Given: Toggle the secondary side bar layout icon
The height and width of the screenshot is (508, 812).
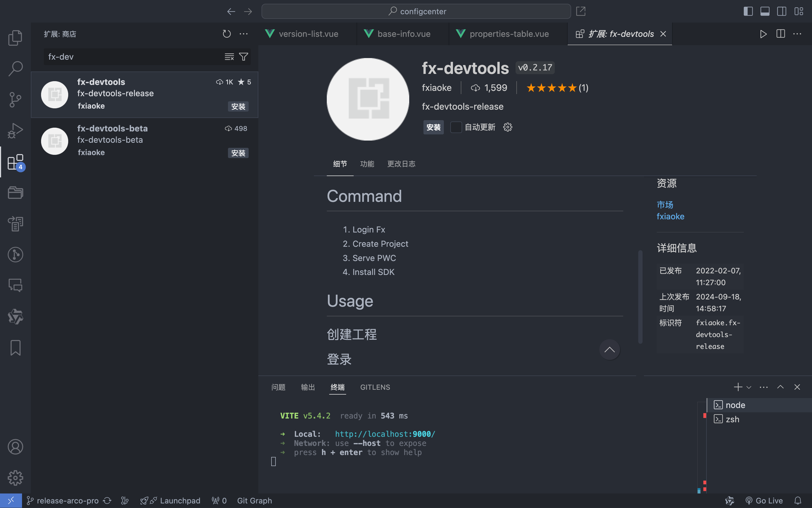Looking at the screenshot, I should pos(782,11).
